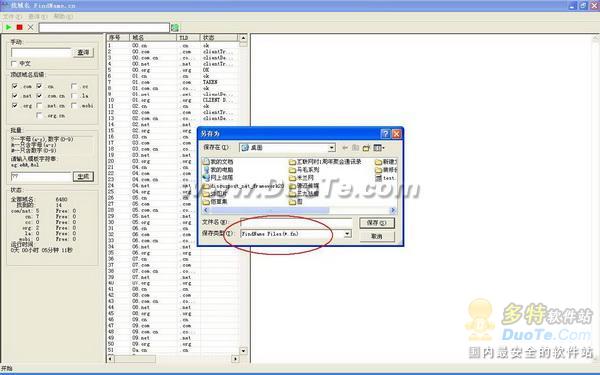Click the 保存 button in the dialog
Image resolution: width=600 pixels, height=375 pixels.
click(x=377, y=223)
